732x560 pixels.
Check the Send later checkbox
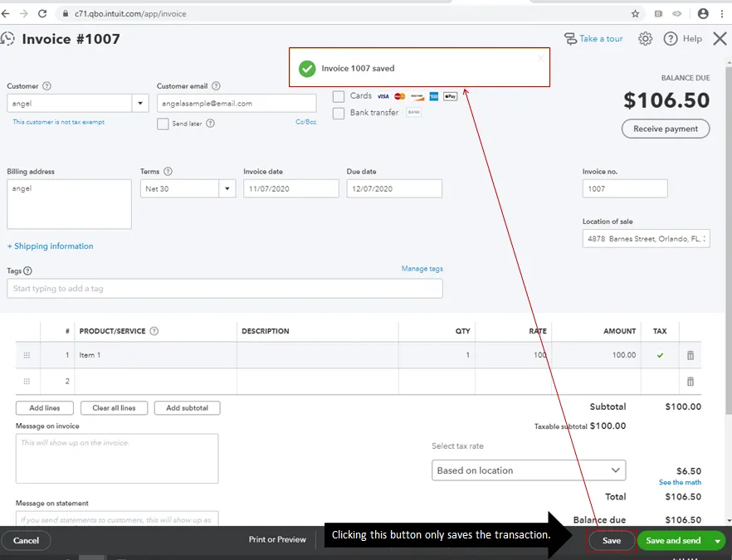click(163, 124)
